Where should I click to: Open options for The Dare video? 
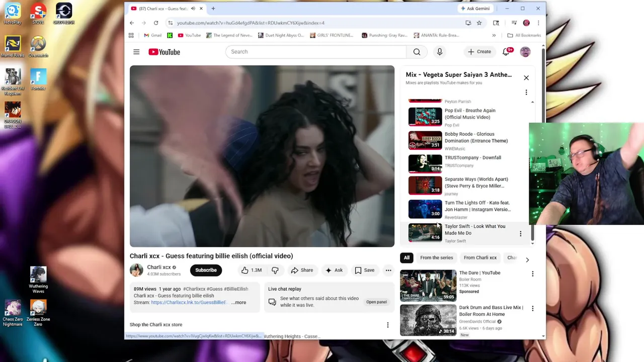(532, 274)
